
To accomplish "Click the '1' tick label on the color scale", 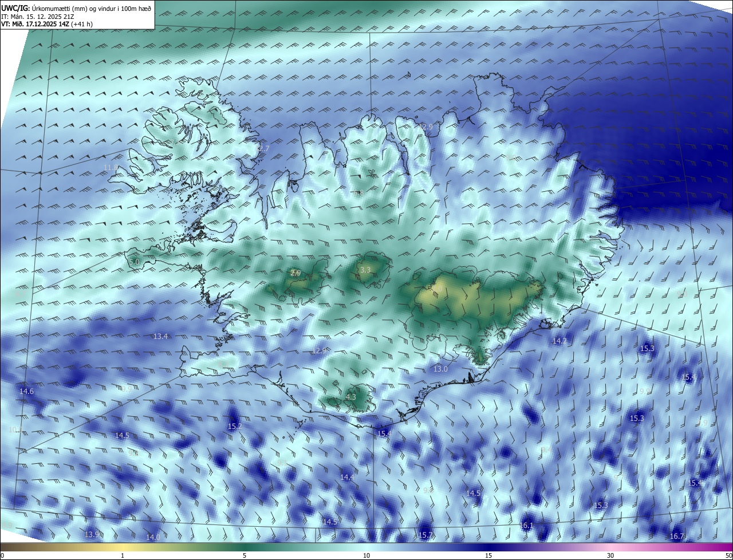I will pos(123,555).
